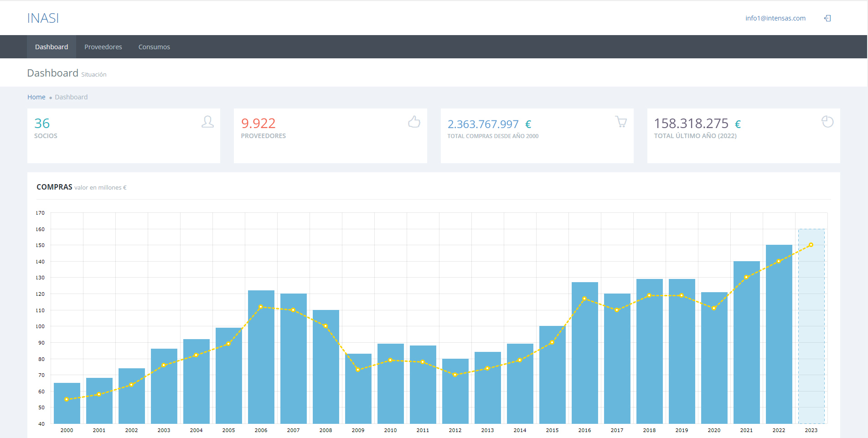Click the thumbs-up icon on Proveedores card

point(414,122)
